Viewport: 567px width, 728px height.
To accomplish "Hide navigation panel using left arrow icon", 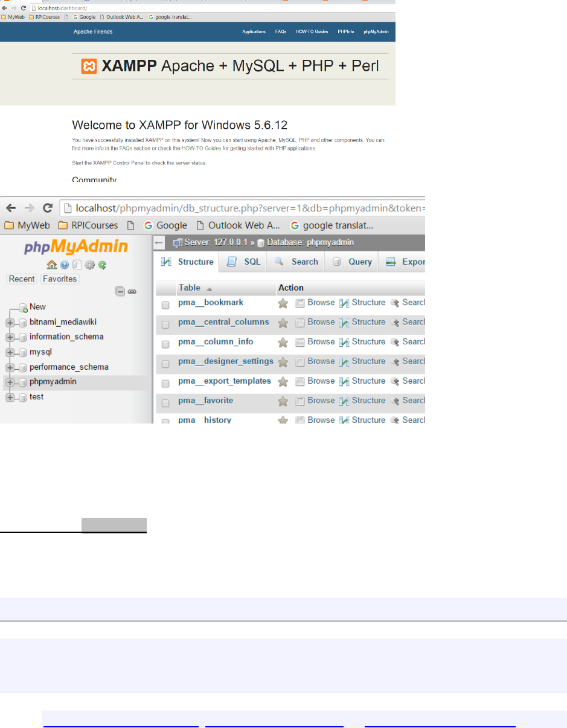I will click(159, 243).
